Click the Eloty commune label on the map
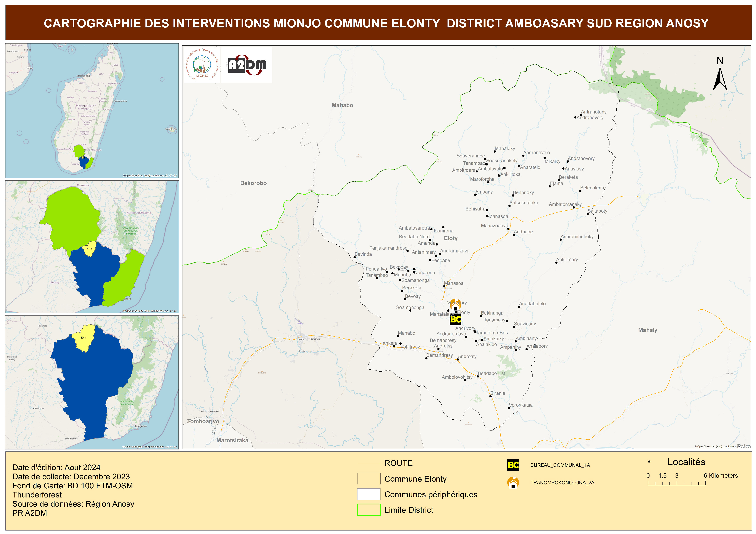 [x=451, y=238]
